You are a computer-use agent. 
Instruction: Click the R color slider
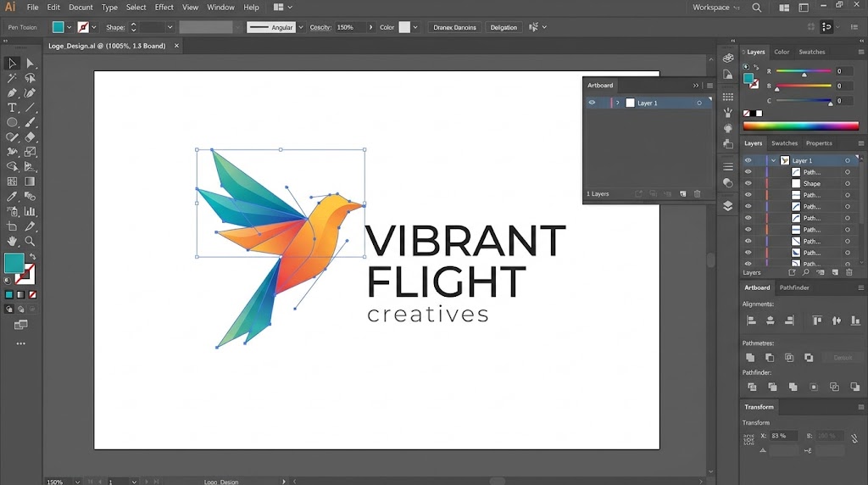(x=804, y=71)
